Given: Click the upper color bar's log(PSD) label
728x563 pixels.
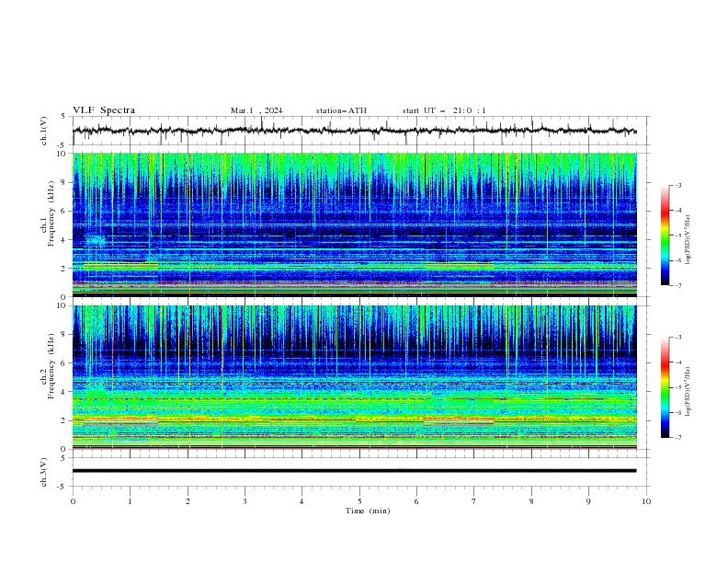Looking at the screenshot, I should point(688,240).
